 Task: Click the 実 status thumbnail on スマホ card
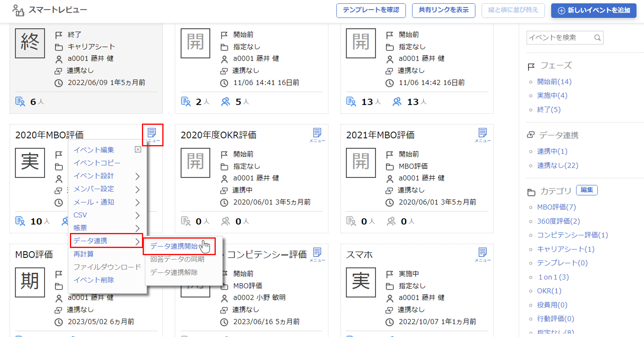(360, 282)
